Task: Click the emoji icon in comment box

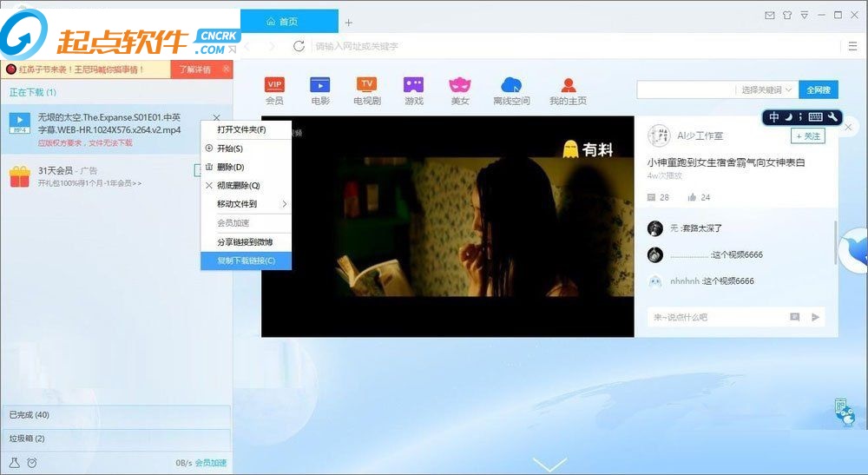Action: tap(794, 317)
